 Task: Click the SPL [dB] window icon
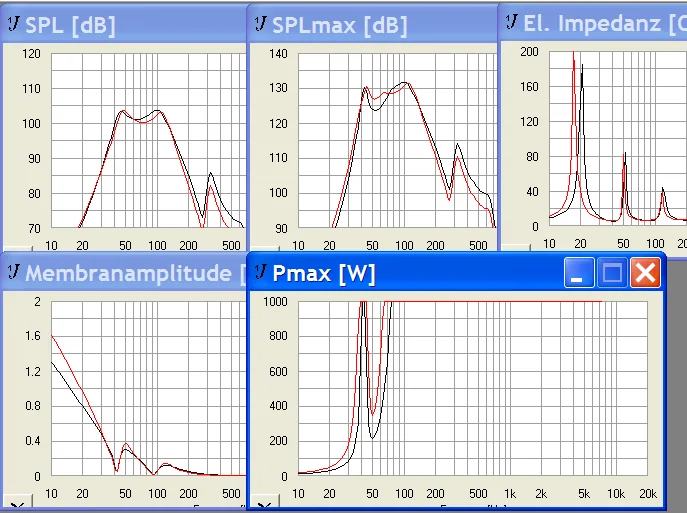pos(14,23)
